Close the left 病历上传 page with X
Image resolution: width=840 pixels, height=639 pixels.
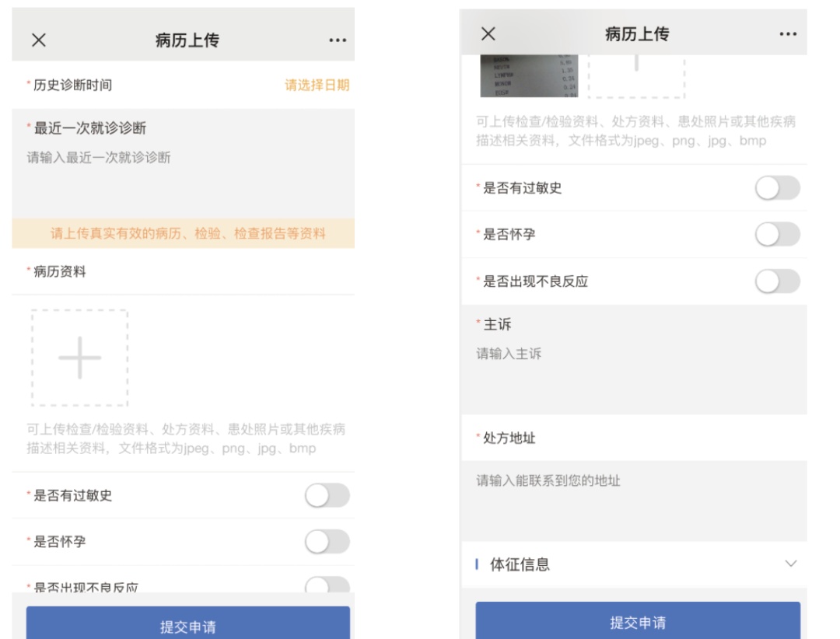click(38, 41)
